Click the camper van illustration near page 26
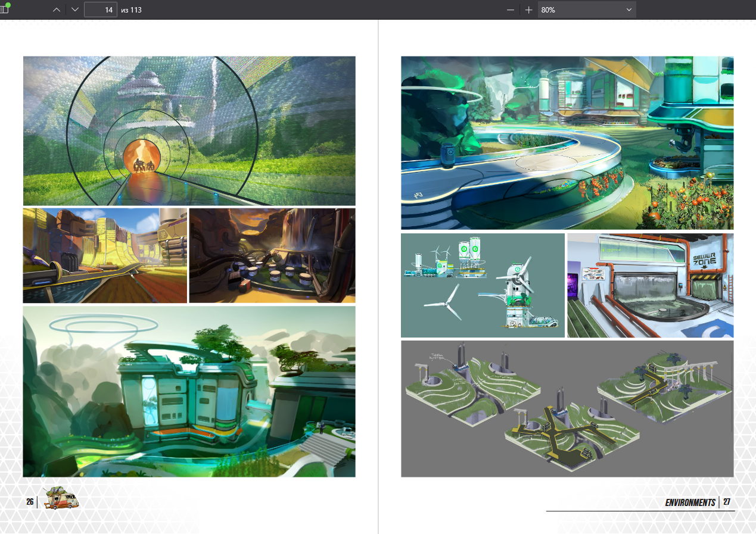756x534 pixels. 61,499
